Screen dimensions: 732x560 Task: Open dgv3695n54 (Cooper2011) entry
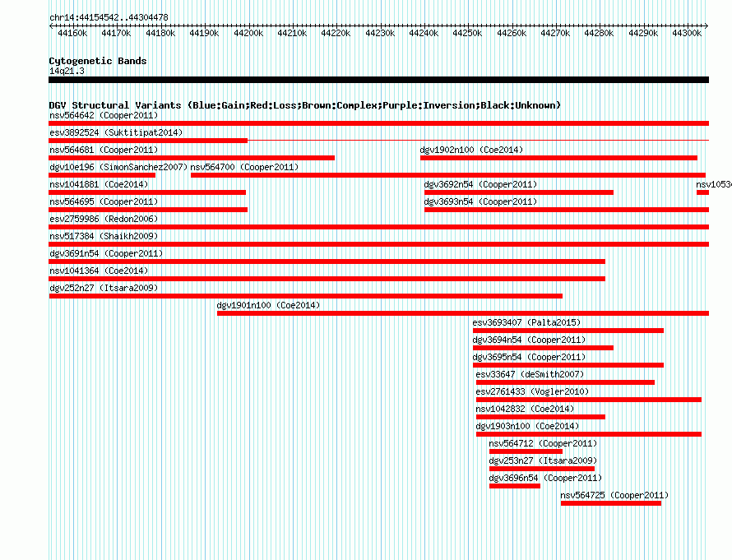[529, 357]
